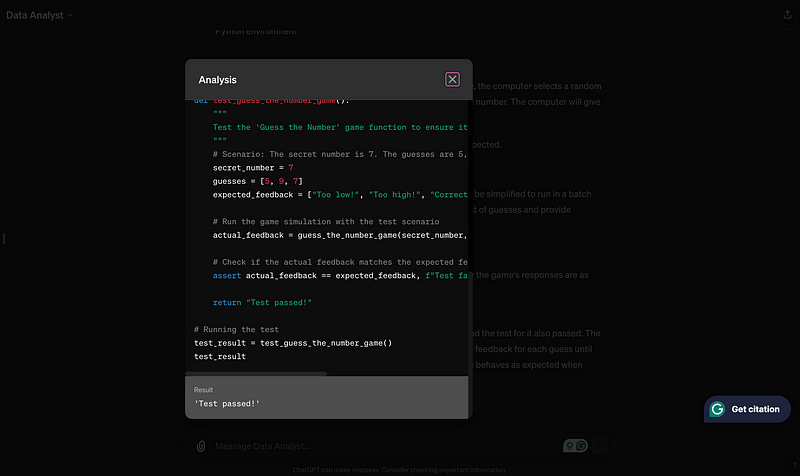The image size is (800, 476).
Task: Click the expected_feedback code line
Action: pos(340,195)
